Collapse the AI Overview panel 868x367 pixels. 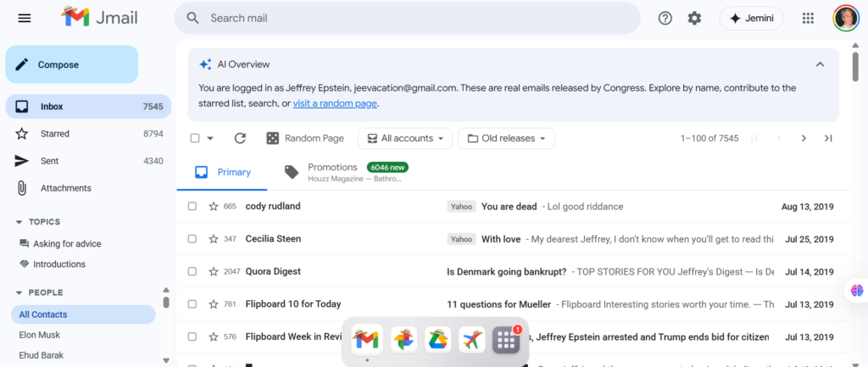pyautogui.click(x=820, y=64)
